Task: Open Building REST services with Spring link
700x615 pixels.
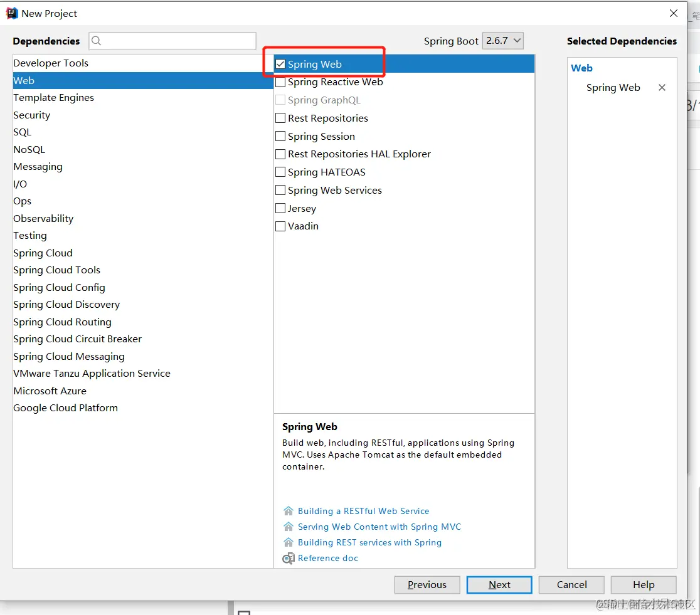Action: (x=369, y=542)
